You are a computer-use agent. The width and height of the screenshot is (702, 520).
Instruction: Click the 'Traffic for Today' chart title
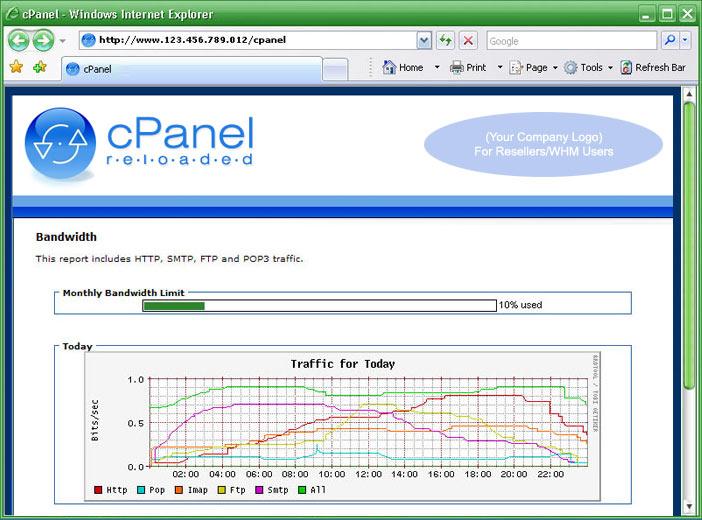342,364
